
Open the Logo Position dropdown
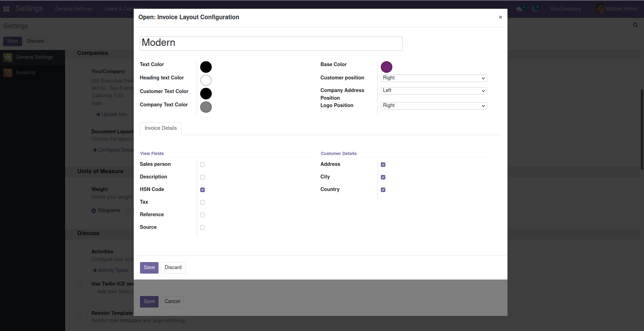point(433,106)
